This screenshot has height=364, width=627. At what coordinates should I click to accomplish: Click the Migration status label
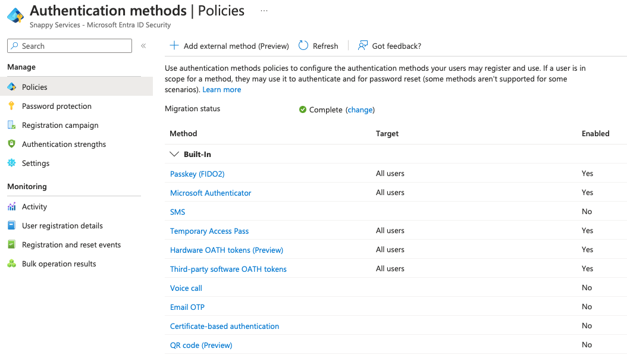(x=192, y=108)
